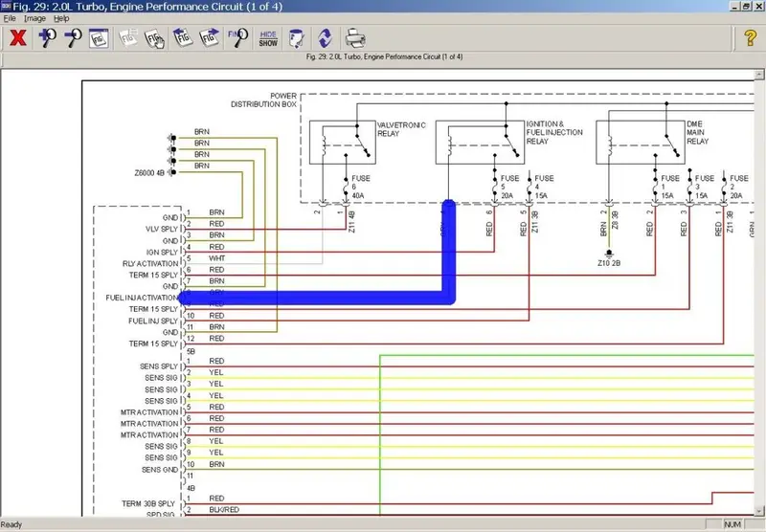
Task: Select the Fuse 2 20A label
Action: (738, 187)
